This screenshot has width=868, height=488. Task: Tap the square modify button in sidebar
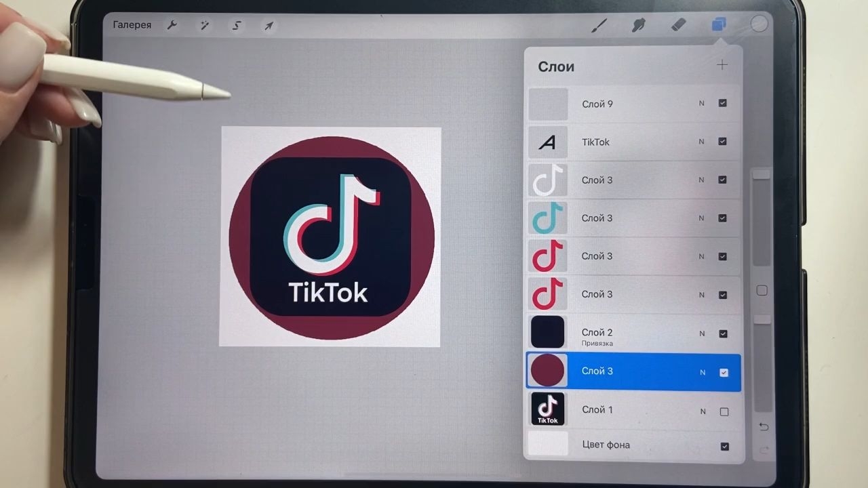pos(762,290)
